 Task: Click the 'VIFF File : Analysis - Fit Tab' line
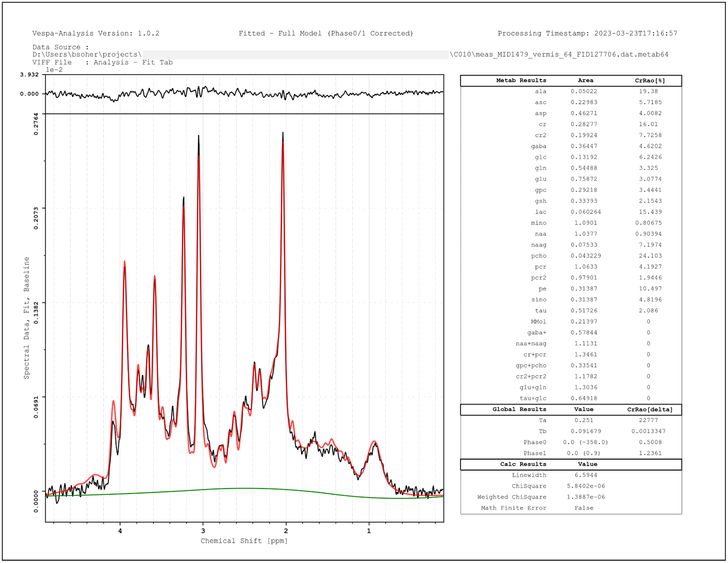(102, 62)
